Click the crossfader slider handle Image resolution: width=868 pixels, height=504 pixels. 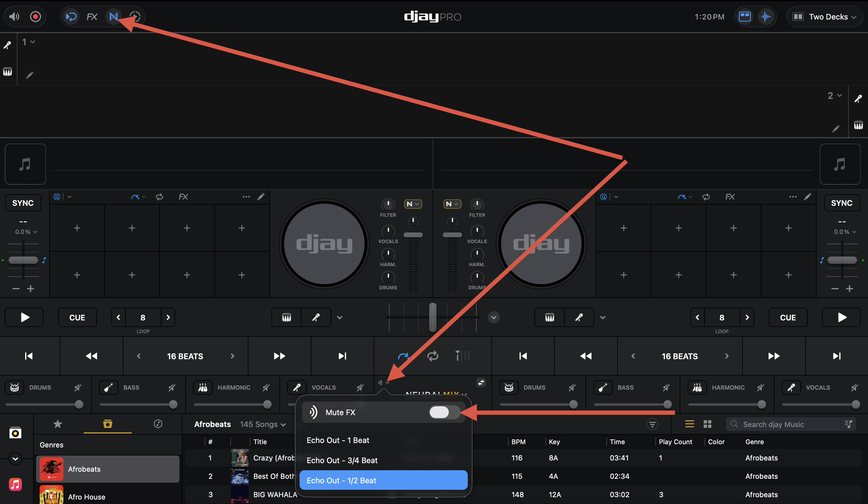(433, 317)
